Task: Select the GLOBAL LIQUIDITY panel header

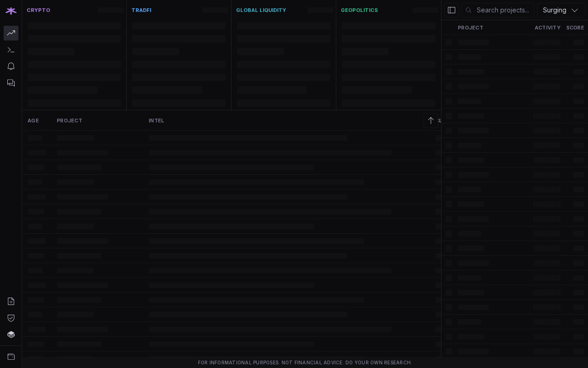Action: [x=261, y=10]
